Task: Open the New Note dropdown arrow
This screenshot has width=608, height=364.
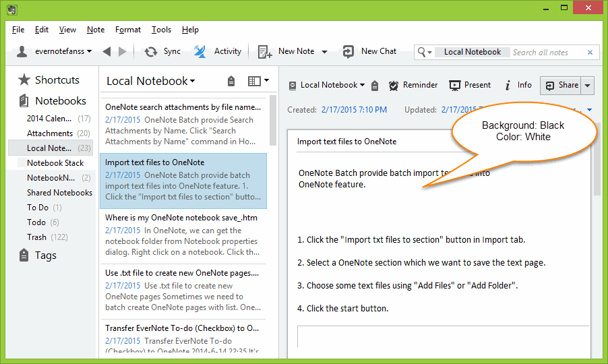Action: [324, 52]
